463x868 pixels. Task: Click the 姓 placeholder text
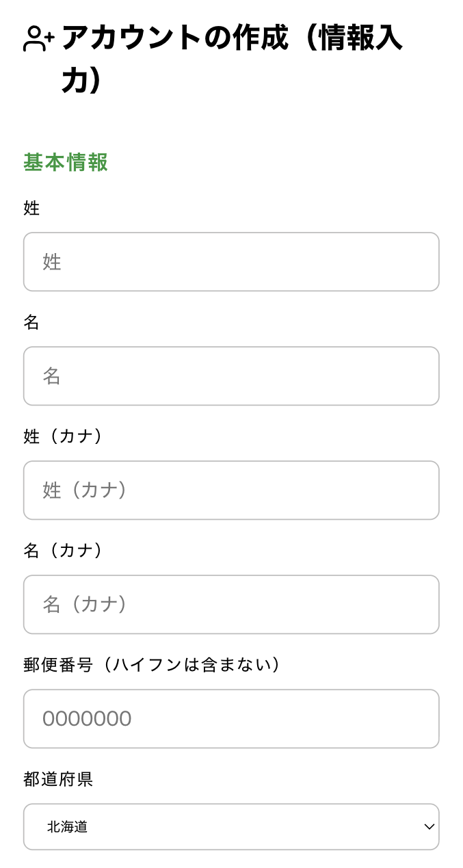pos(51,261)
